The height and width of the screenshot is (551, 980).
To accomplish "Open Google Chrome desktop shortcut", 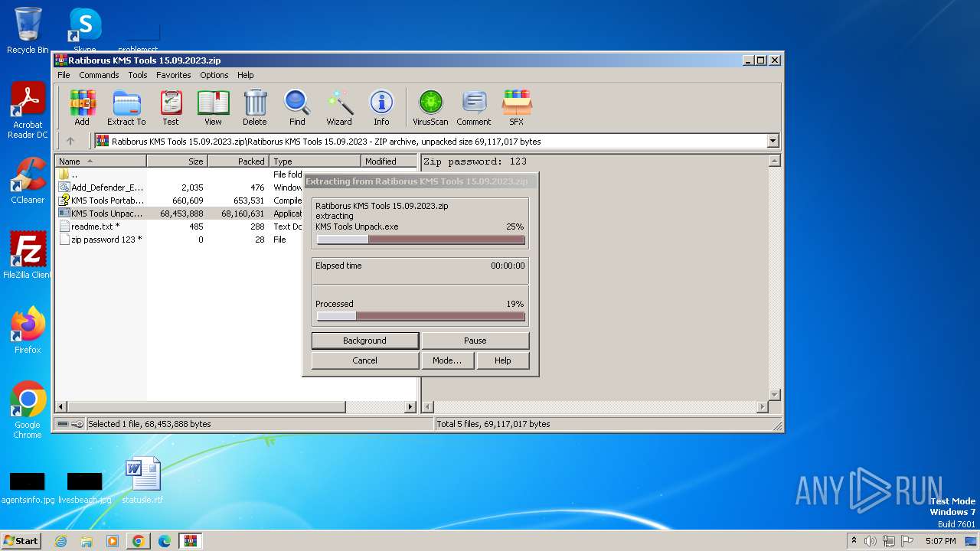I will coord(28,410).
